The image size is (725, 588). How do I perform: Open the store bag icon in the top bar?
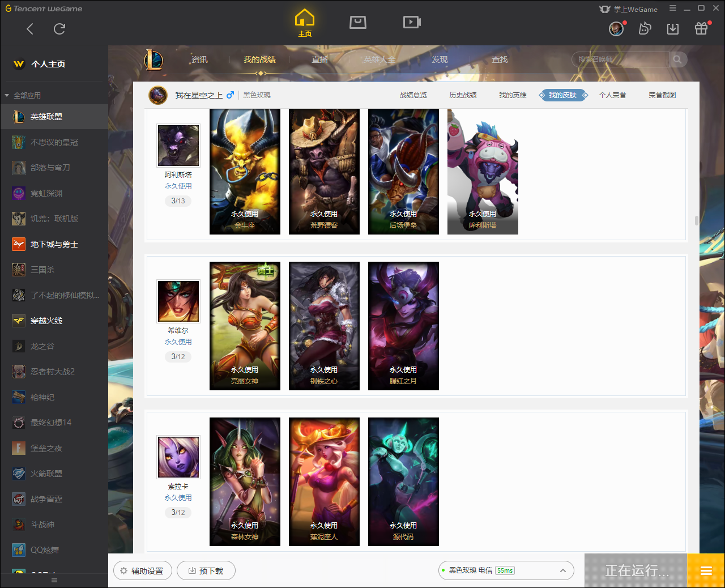(358, 22)
